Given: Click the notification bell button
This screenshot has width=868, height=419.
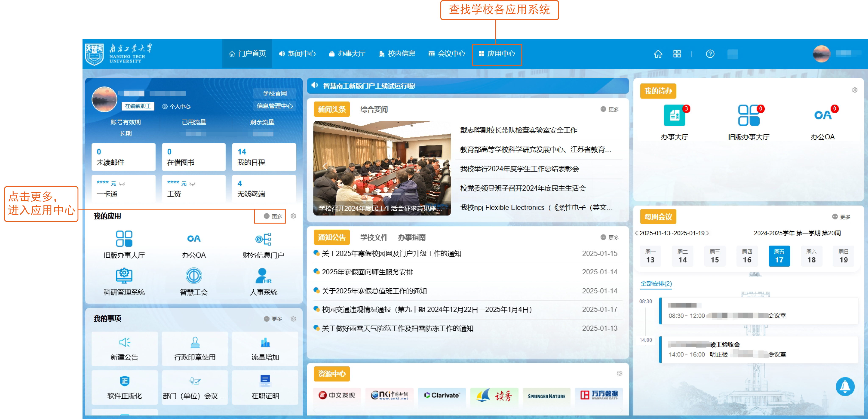Looking at the screenshot, I should point(845,386).
